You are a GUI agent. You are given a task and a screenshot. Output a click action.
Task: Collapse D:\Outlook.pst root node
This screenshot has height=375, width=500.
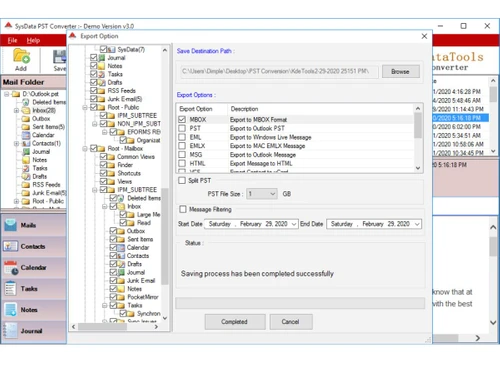click(6, 94)
